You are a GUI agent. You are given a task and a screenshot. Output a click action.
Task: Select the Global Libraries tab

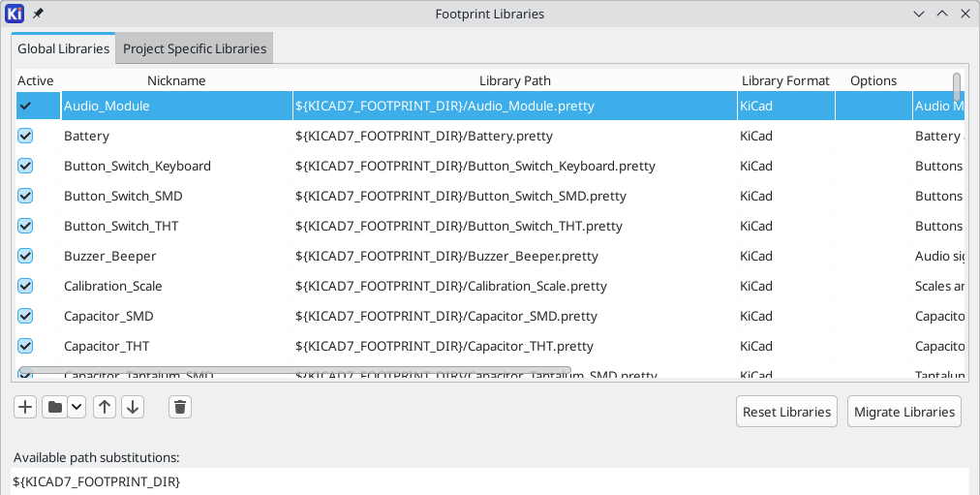[x=63, y=48]
